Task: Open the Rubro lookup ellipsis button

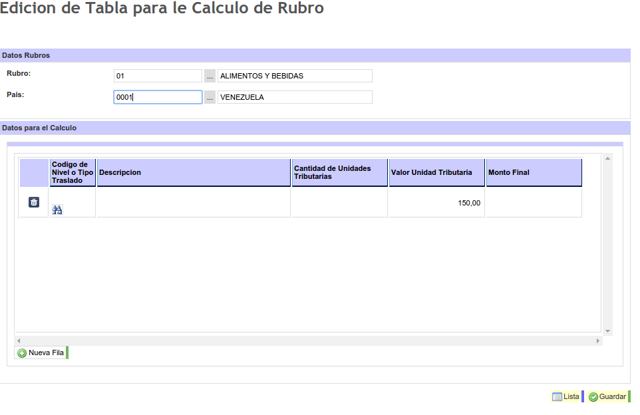Action: pyautogui.click(x=210, y=76)
